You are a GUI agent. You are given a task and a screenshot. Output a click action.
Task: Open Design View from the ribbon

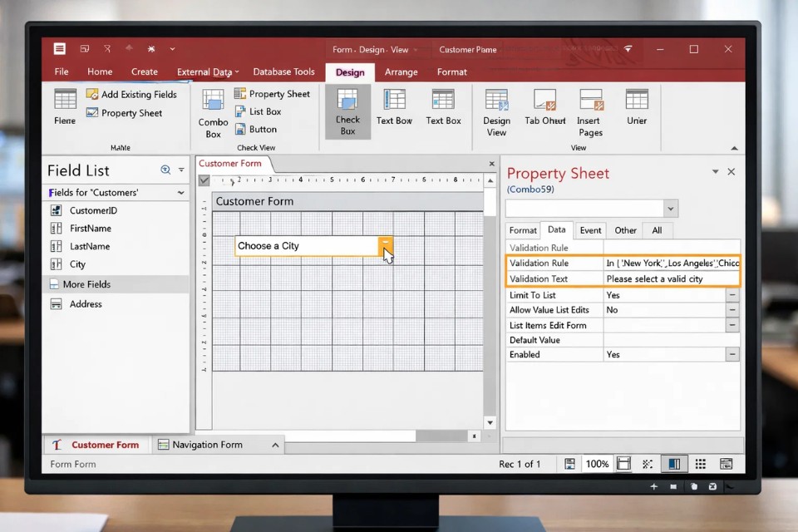coord(496,101)
